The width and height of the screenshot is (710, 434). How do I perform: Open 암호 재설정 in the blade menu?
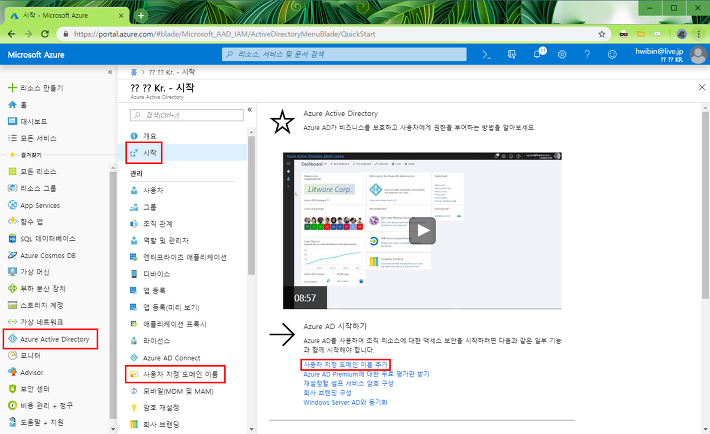coord(155,408)
